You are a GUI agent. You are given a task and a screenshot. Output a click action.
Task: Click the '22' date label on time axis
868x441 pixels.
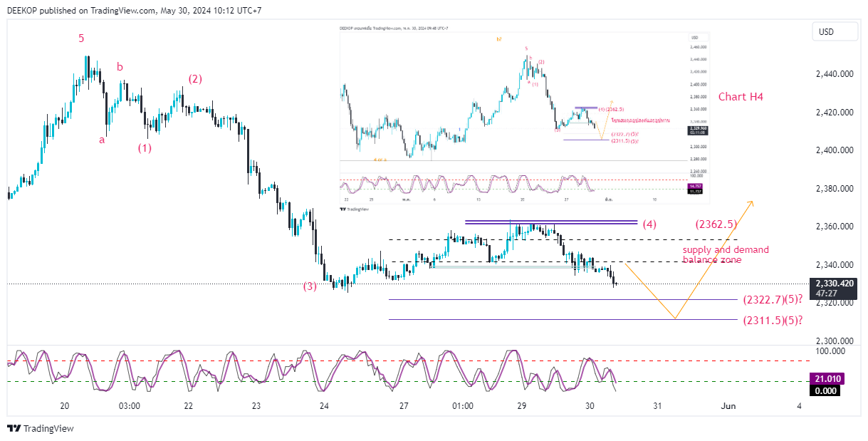click(x=189, y=405)
